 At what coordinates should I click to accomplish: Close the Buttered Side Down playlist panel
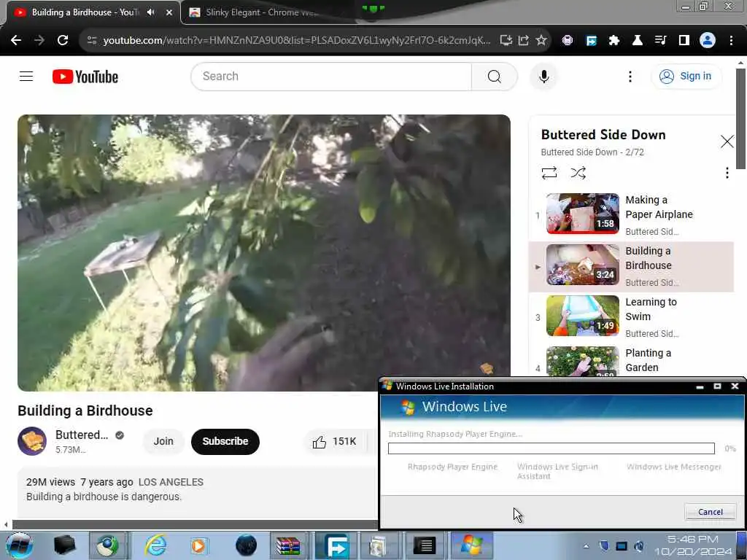click(x=727, y=141)
